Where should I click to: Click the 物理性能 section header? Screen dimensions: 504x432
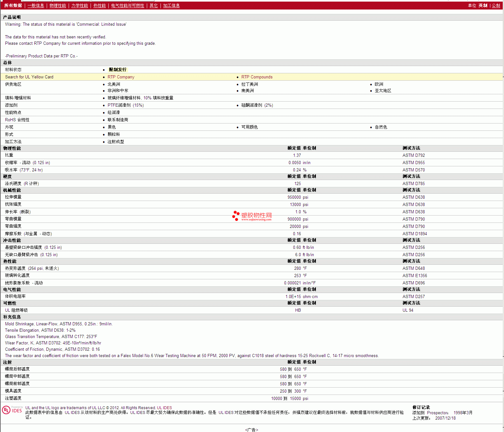pyautogui.click(x=12, y=148)
